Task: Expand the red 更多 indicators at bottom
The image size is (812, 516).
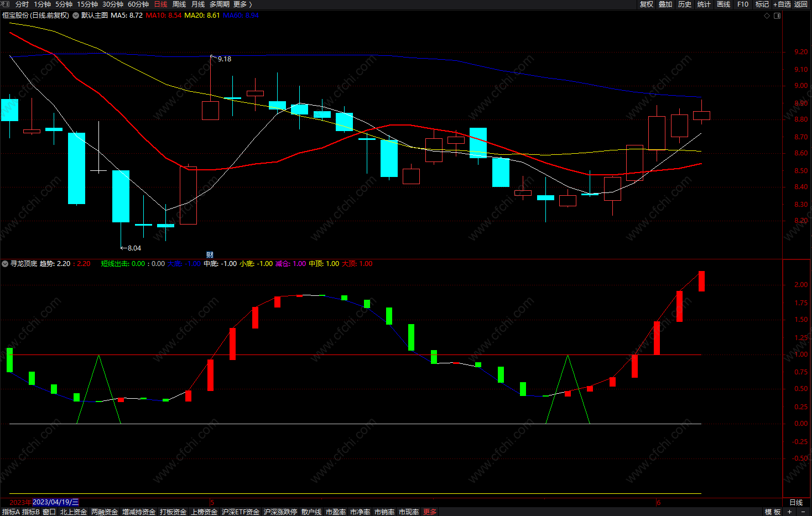Action: click(430, 512)
